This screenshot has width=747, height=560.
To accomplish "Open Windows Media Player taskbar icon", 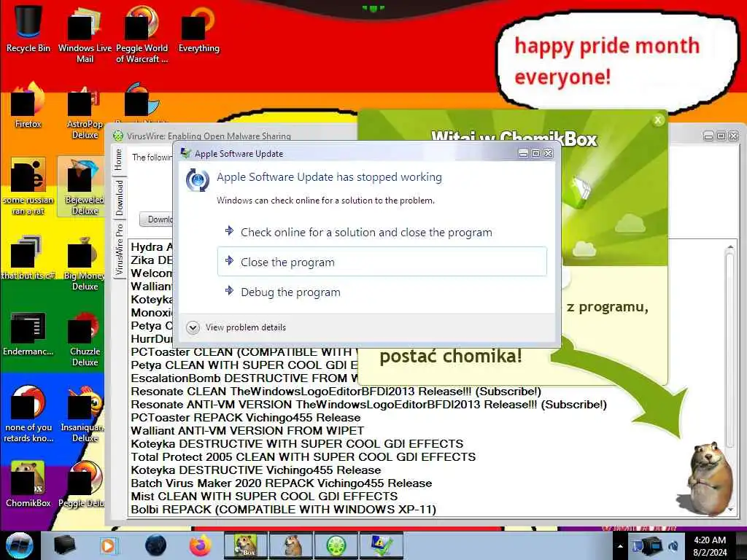I will [x=108, y=545].
